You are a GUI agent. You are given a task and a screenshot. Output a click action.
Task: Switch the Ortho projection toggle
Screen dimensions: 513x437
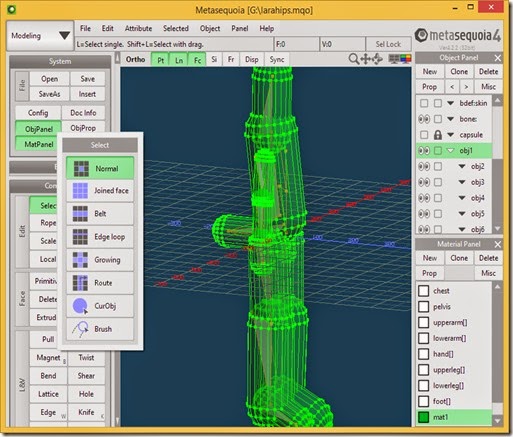[135, 60]
